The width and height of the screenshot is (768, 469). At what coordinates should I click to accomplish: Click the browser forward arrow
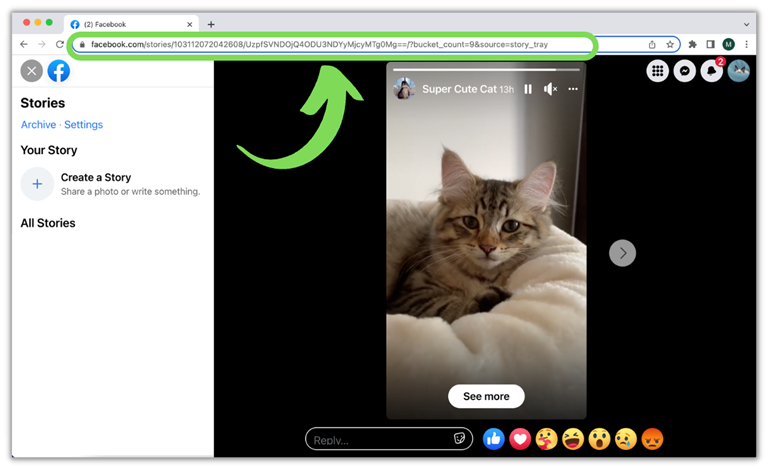[x=42, y=44]
